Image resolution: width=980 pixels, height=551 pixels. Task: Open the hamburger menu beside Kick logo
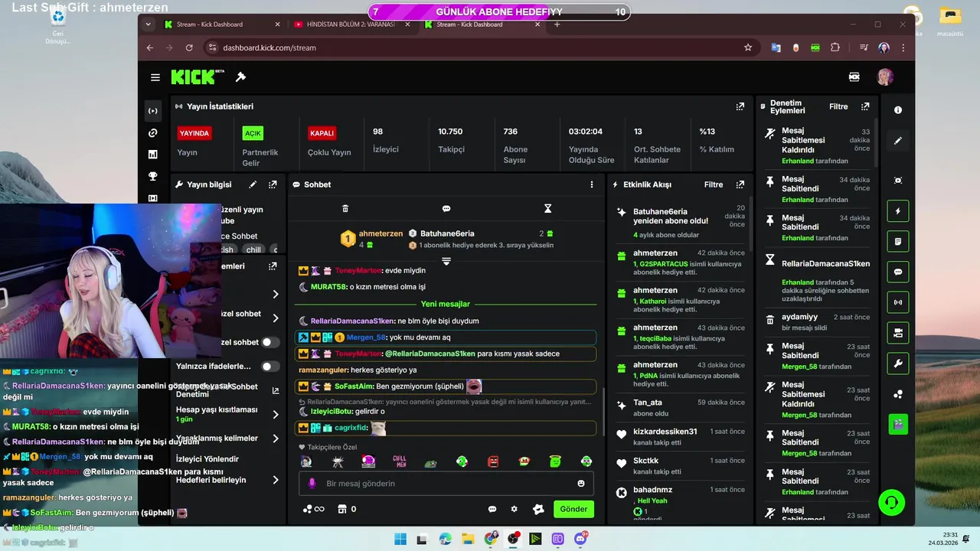click(155, 77)
